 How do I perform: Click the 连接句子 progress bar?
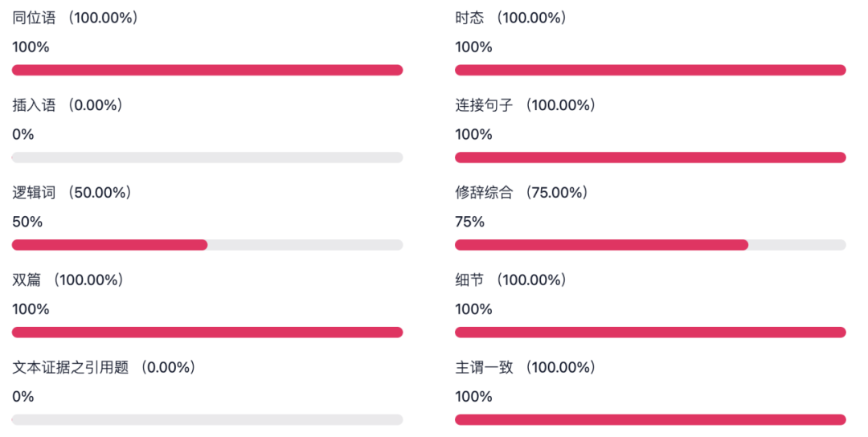coord(650,157)
